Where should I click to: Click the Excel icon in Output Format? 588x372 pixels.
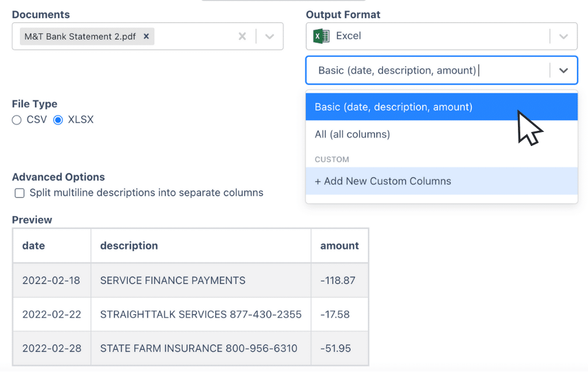321,36
